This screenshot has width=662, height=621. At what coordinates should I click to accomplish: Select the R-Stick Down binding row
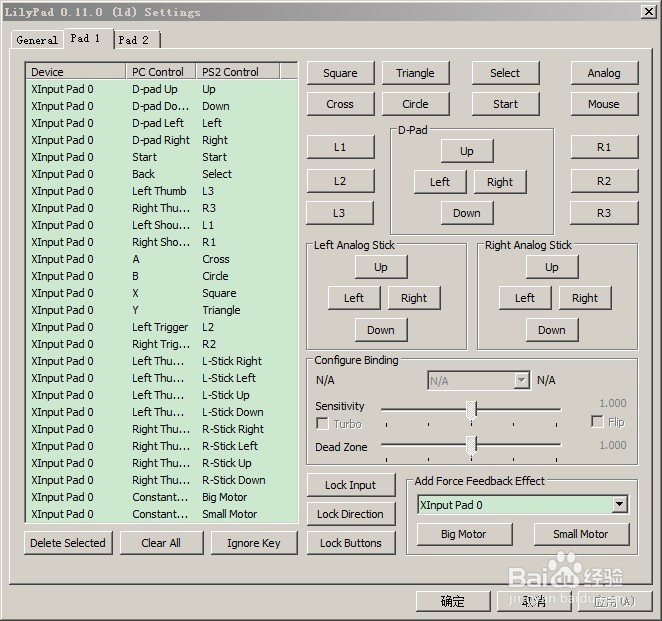click(161, 480)
